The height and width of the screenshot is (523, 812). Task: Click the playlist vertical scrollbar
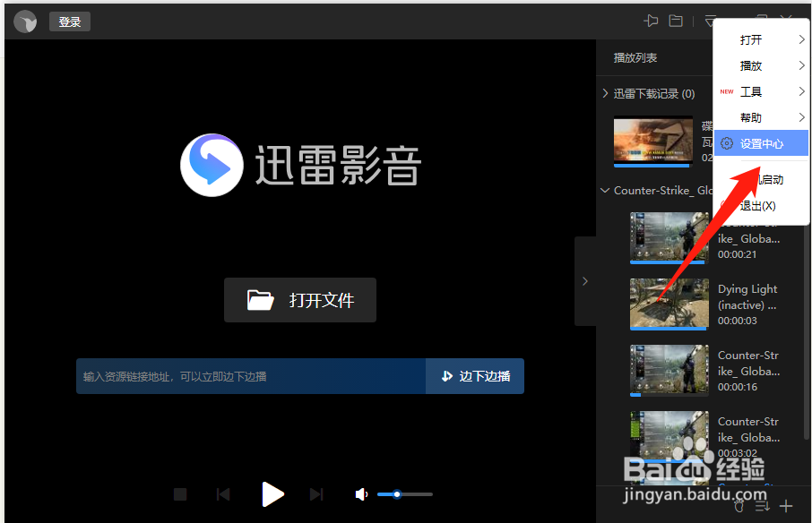click(808, 331)
